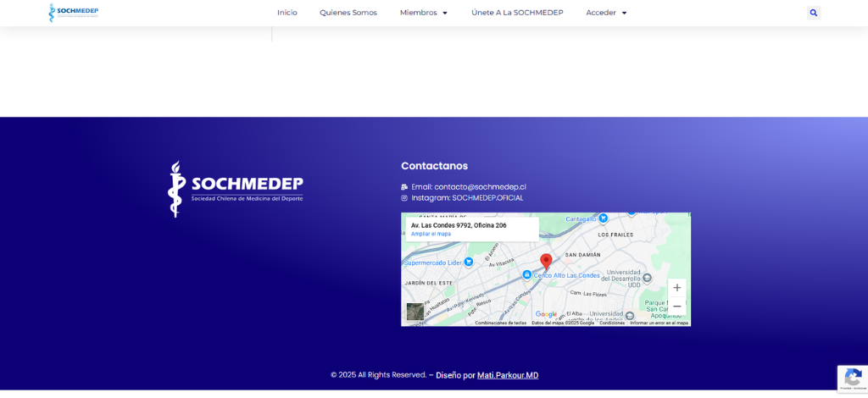Click the SOCHMEDEP logo in the top navbar
This screenshot has width=868, height=398.
tap(74, 13)
